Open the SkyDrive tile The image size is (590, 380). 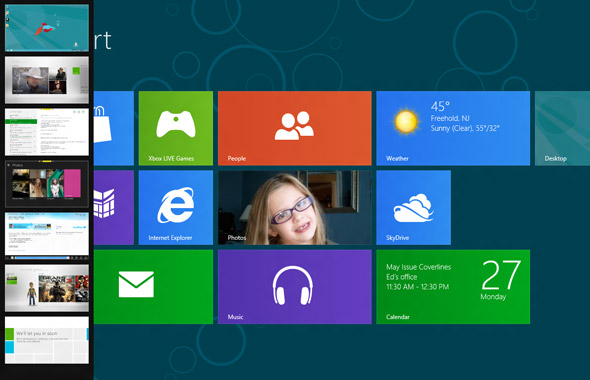click(x=414, y=207)
